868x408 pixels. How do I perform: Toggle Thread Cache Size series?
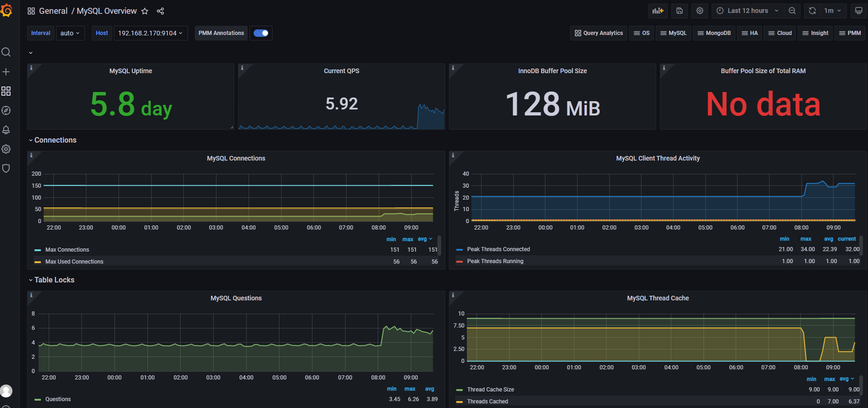[490, 390]
